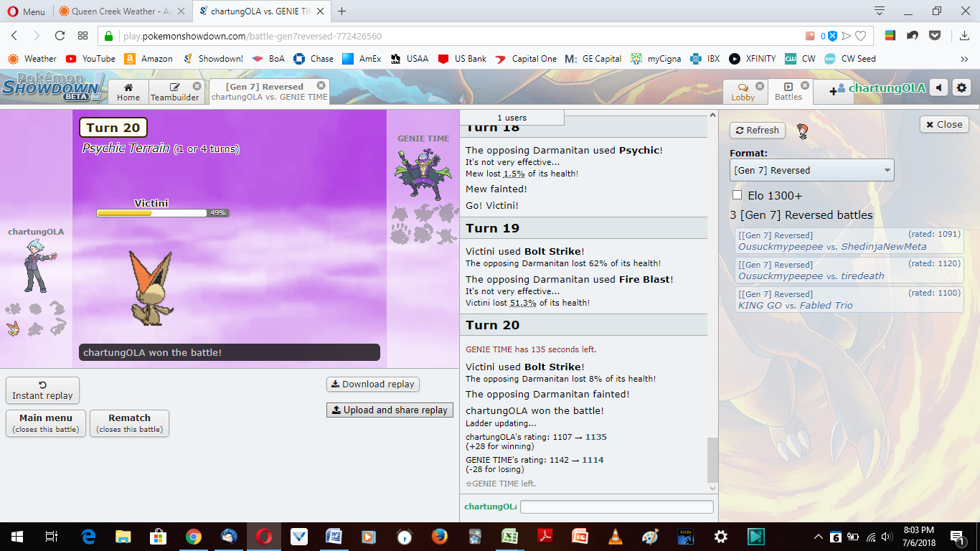Open the Lobby chat tab
Viewport: 980px width, 551px height.
pos(743,92)
